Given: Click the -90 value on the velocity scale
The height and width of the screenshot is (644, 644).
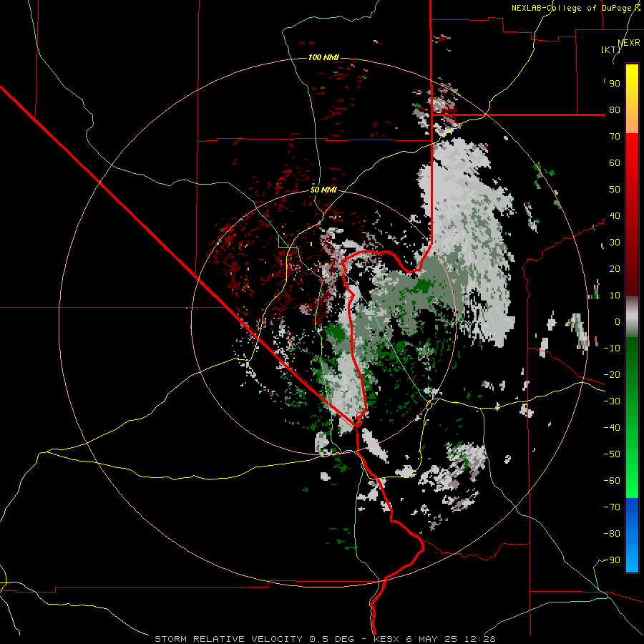Looking at the screenshot, I should (x=612, y=560).
